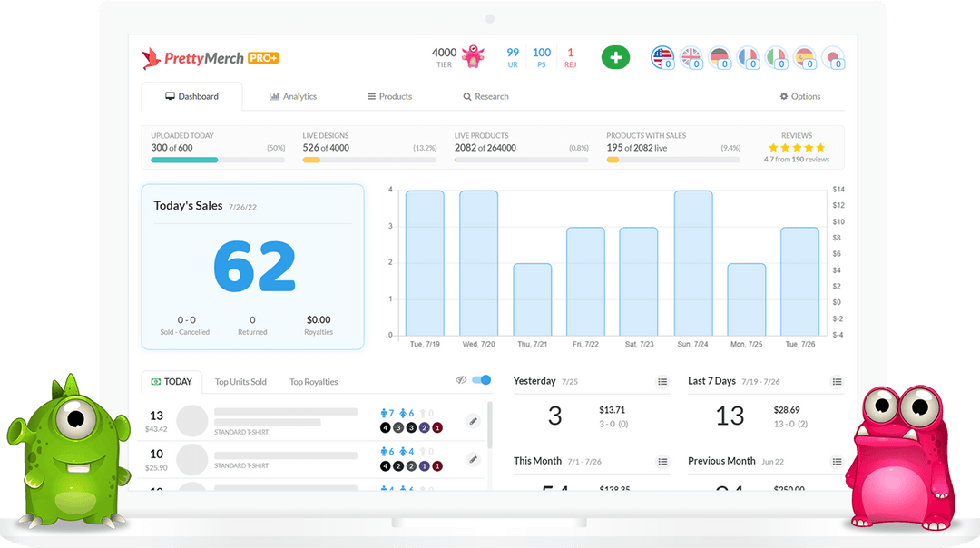Image resolution: width=980 pixels, height=548 pixels.
Task: Click the PrettyMerch hummingbird logo
Action: (152, 56)
